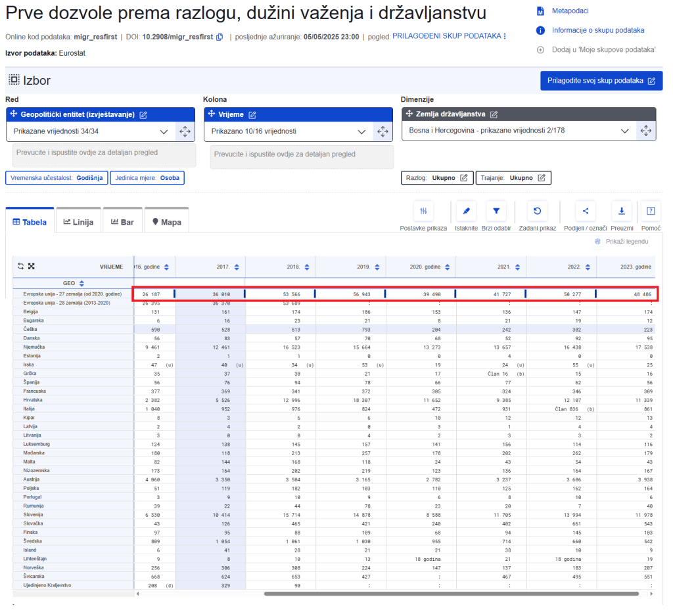Open 'Informacije o skupu podataka' link
673x616 pixels.
[598, 30]
